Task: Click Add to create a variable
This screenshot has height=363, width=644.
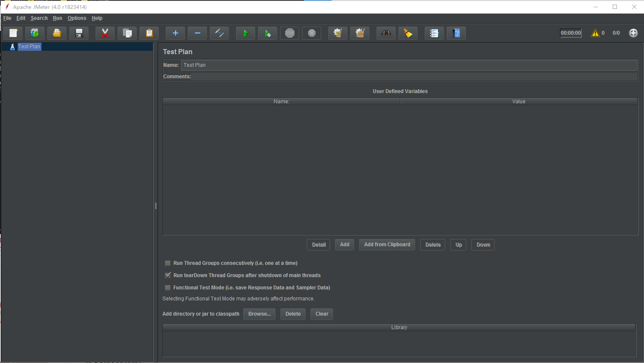Action: pos(345,245)
